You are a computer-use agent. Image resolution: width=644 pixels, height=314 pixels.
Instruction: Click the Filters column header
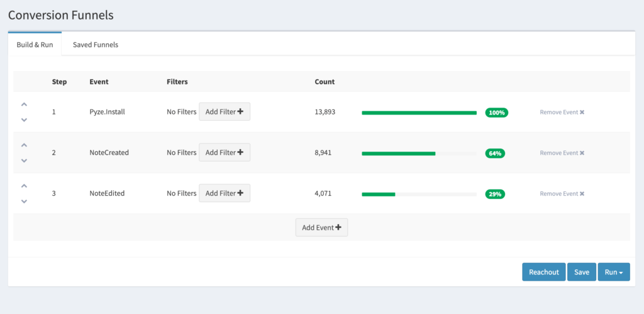coord(177,82)
